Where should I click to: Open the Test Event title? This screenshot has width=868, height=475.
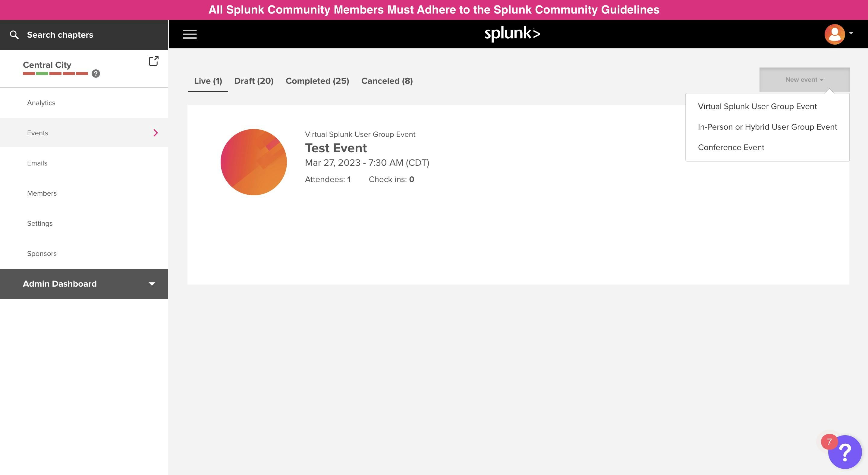click(336, 148)
